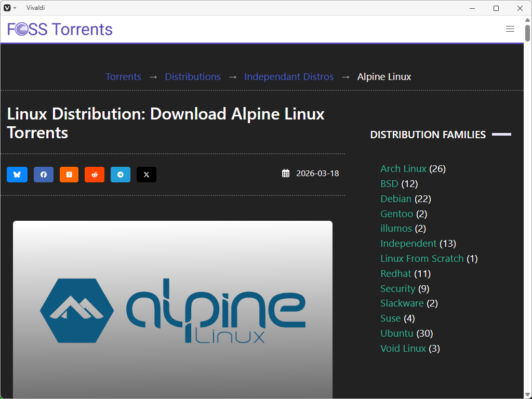Click the page title heading

[166, 123]
